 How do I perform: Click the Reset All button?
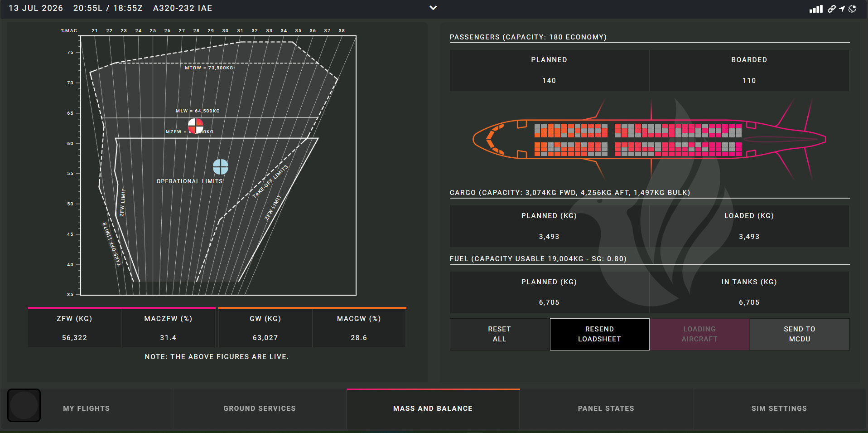point(499,334)
